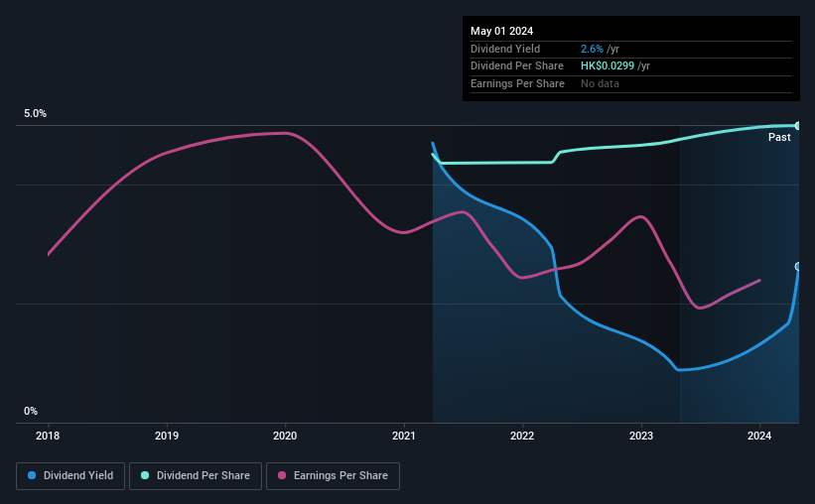
Task: Click the blue Dividend Yield endpoint marker
Action: [798, 267]
